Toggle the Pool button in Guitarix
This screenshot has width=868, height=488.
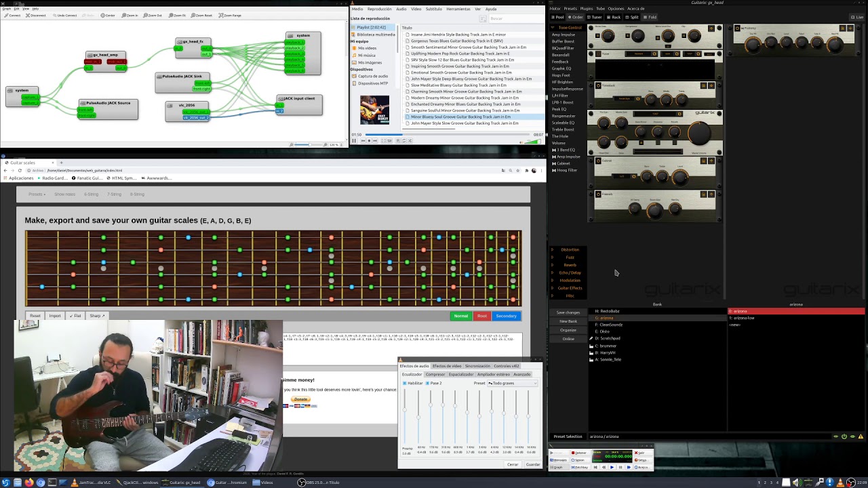557,17
